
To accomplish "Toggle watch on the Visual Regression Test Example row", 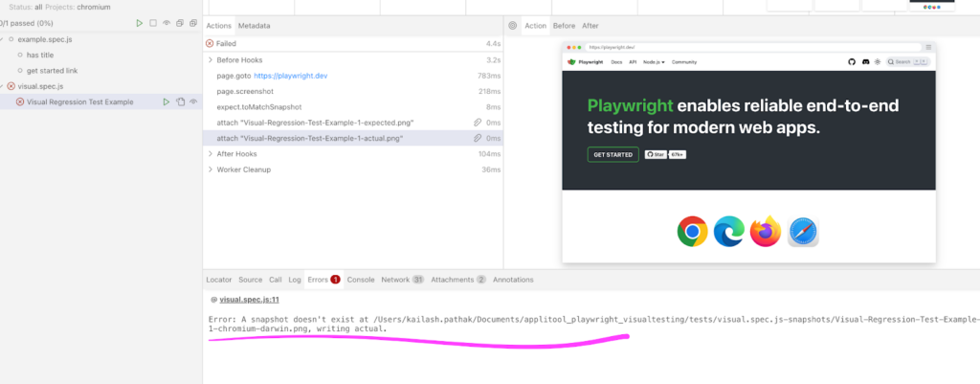I will pyautogui.click(x=193, y=102).
